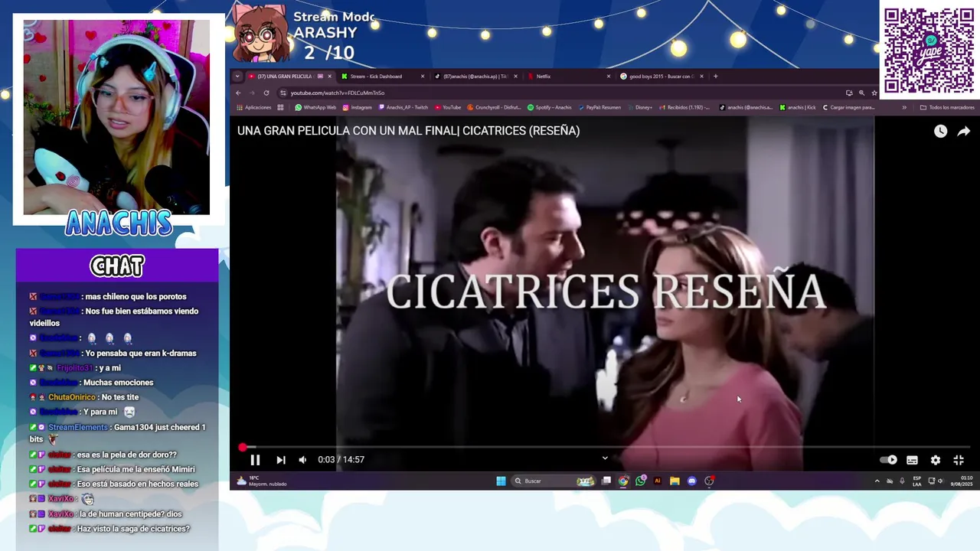Mute the video volume
The width and height of the screenshot is (980, 551).
(x=302, y=460)
